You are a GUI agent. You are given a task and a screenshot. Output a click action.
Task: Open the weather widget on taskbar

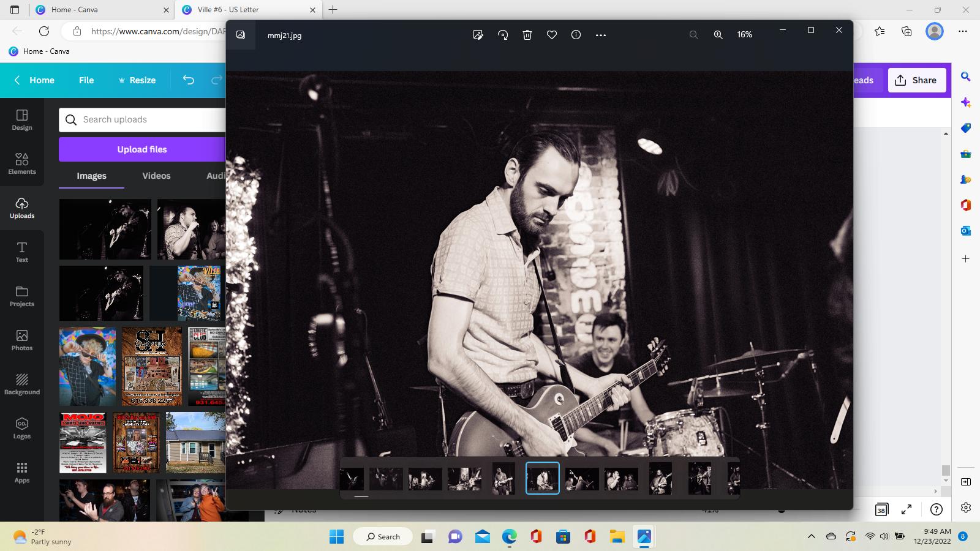click(43, 537)
